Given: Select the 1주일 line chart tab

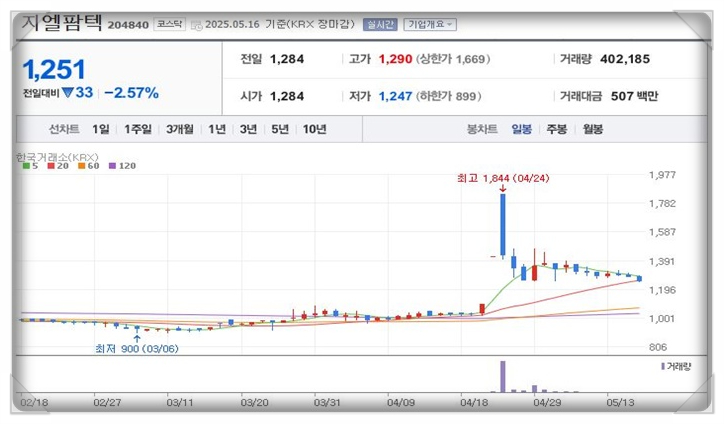Looking at the screenshot, I should (x=138, y=129).
